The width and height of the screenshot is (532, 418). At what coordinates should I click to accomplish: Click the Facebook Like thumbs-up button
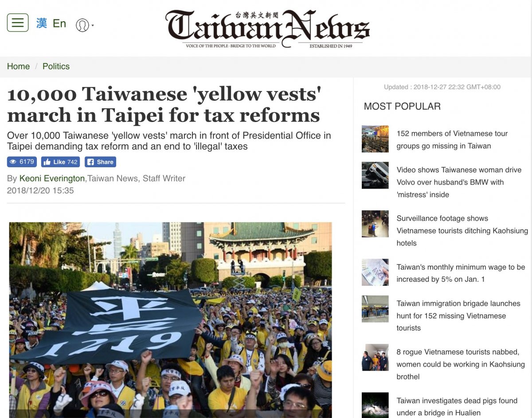(60, 162)
